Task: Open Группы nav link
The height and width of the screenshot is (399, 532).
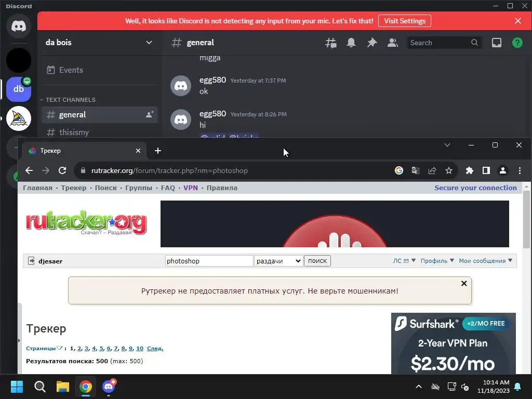Action: (x=139, y=188)
